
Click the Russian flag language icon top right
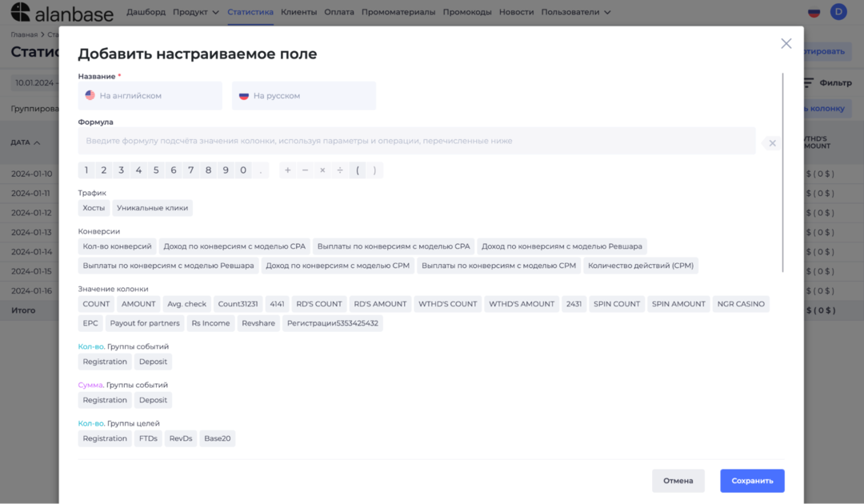(x=814, y=12)
